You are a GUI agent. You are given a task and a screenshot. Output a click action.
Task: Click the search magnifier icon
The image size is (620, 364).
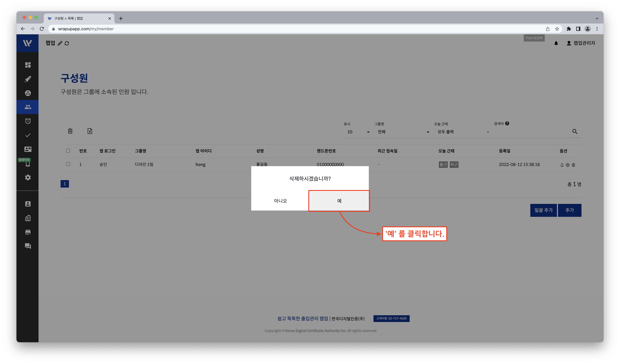(575, 132)
